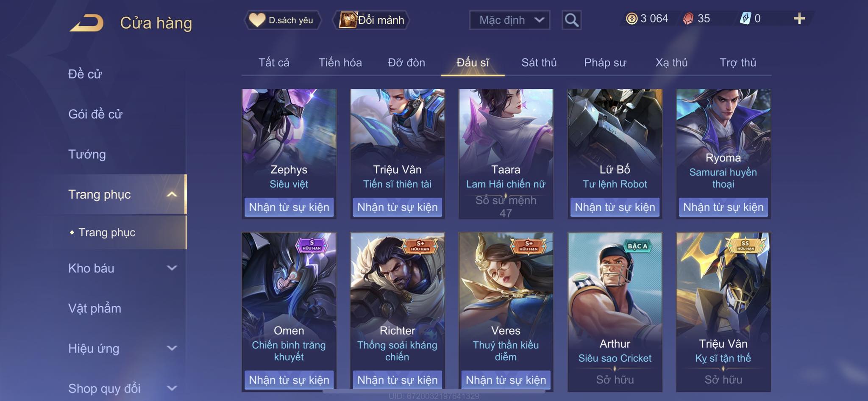
Task: Select the Taara Lam Hải chiến nữ card
Action: point(506,154)
